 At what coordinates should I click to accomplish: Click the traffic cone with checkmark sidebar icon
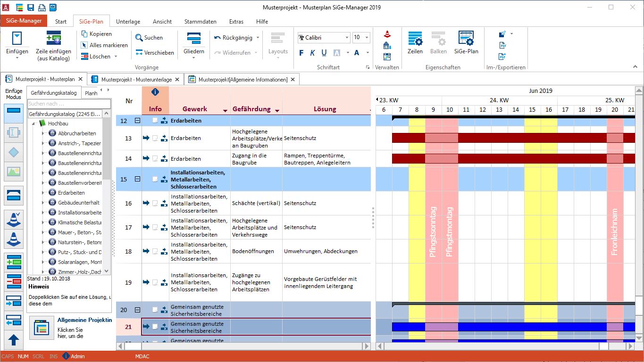pos(14,219)
